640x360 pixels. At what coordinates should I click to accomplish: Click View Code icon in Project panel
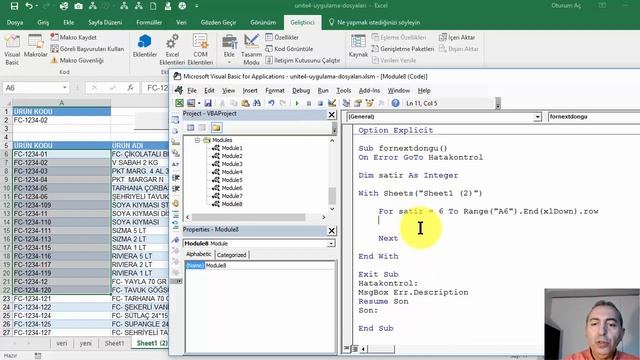190,128
